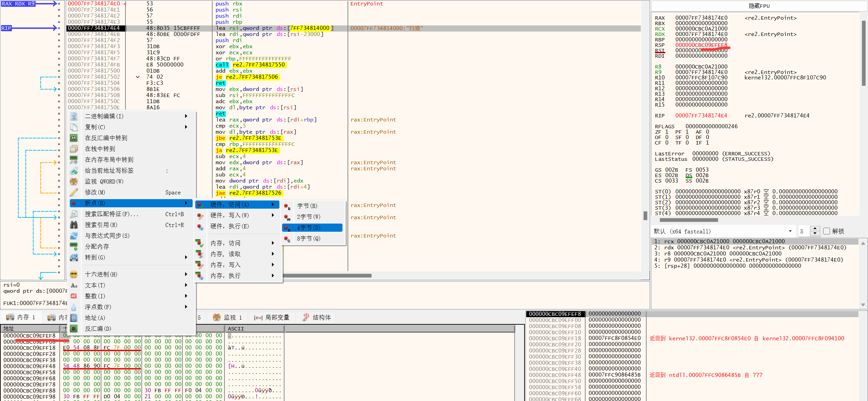
Task: Click the disassembly (反汇编) view icon
Action: pos(74,329)
